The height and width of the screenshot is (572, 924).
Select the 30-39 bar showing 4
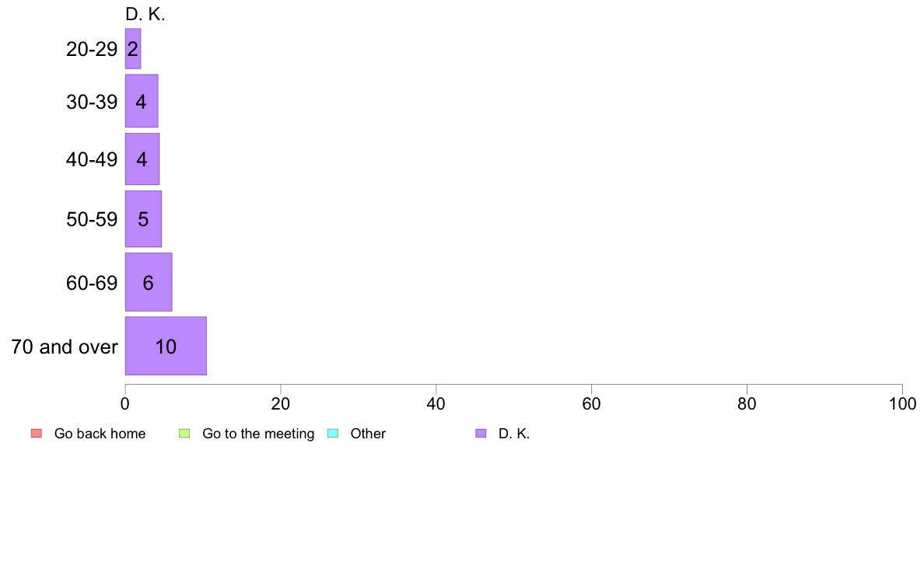click(x=142, y=101)
